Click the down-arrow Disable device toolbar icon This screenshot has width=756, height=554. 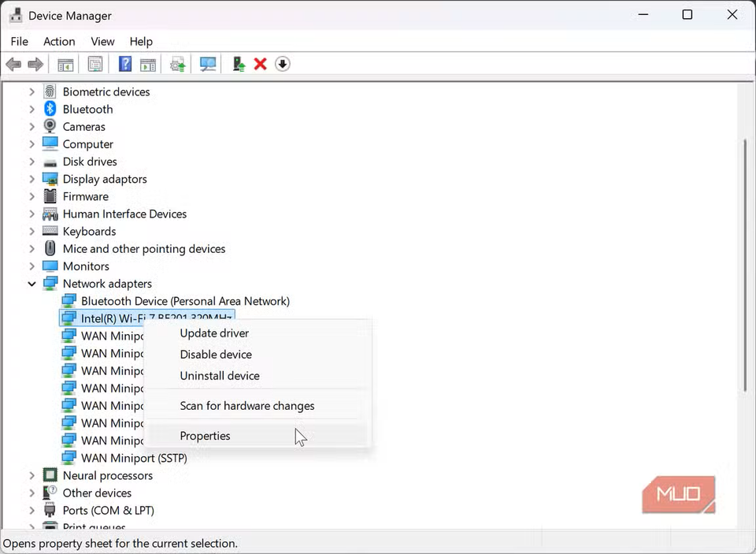[283, 64]
